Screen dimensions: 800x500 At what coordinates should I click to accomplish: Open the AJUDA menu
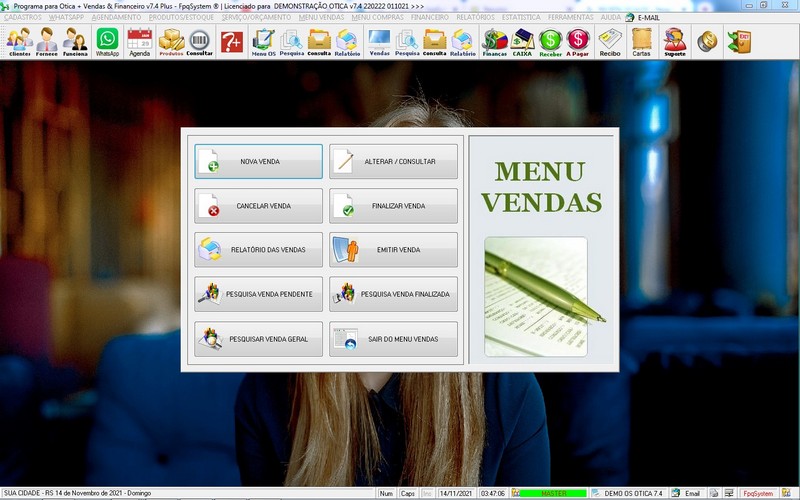[611, 17]
